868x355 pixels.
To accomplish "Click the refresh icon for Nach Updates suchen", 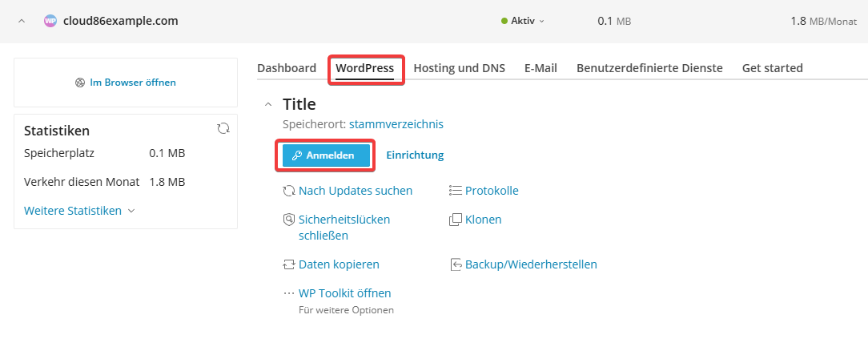I will tap(288, 191).
